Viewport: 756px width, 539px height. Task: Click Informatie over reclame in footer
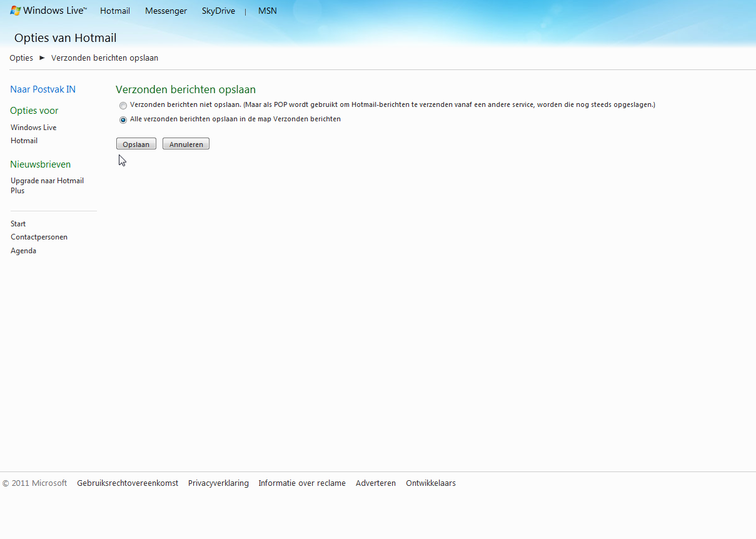pos(302,483)
